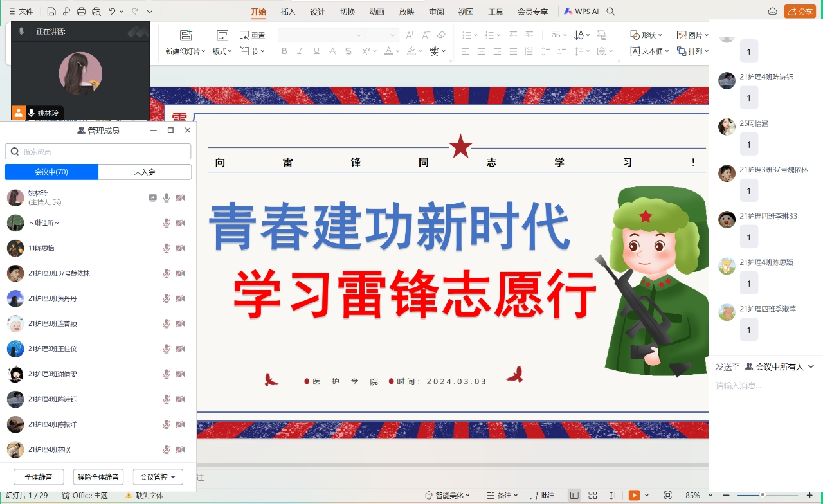Select the 未入会 members tab
Image resolution: width=823 pixels, height=504 pixels.
[x=145, y=172]
